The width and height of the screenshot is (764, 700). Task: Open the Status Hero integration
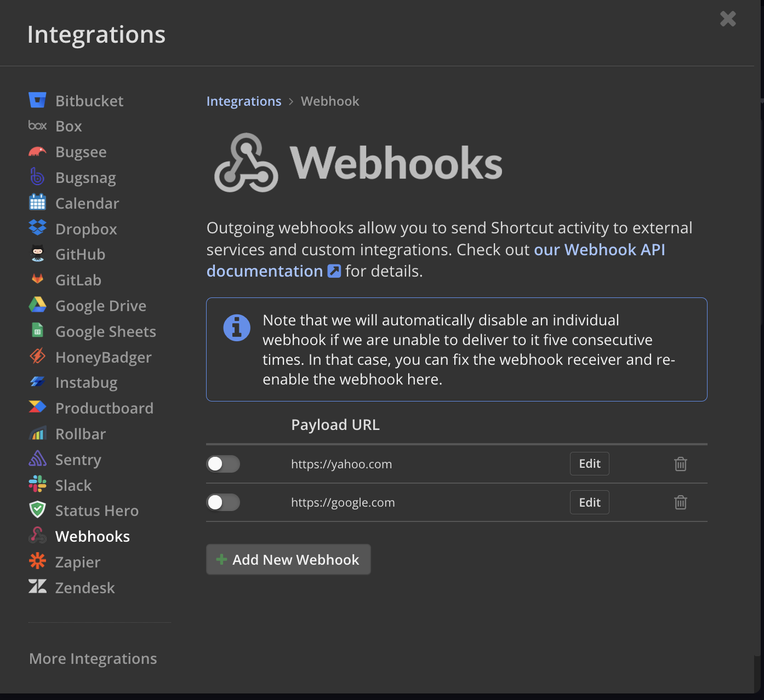pos(97,510)
